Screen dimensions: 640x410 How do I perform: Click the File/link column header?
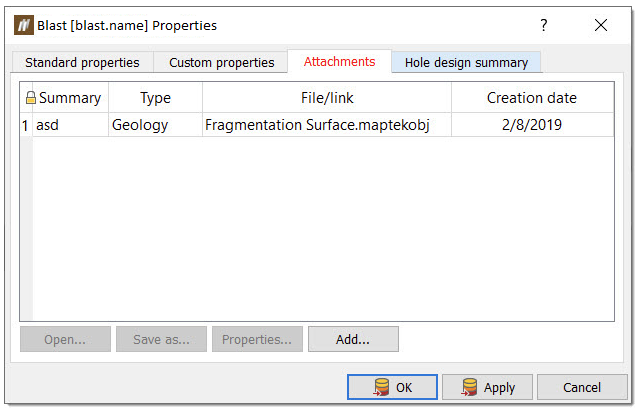pyautogui.click(x=327, y=98)
